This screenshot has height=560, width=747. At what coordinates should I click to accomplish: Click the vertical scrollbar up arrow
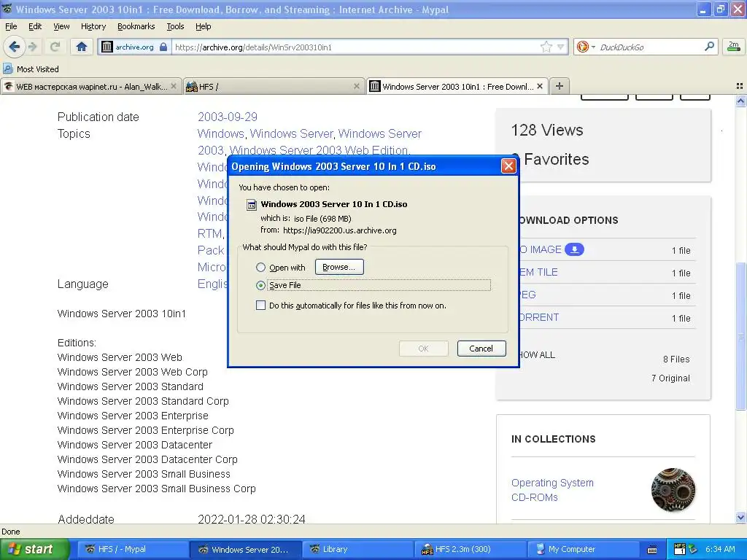click(x=740, y=101)
